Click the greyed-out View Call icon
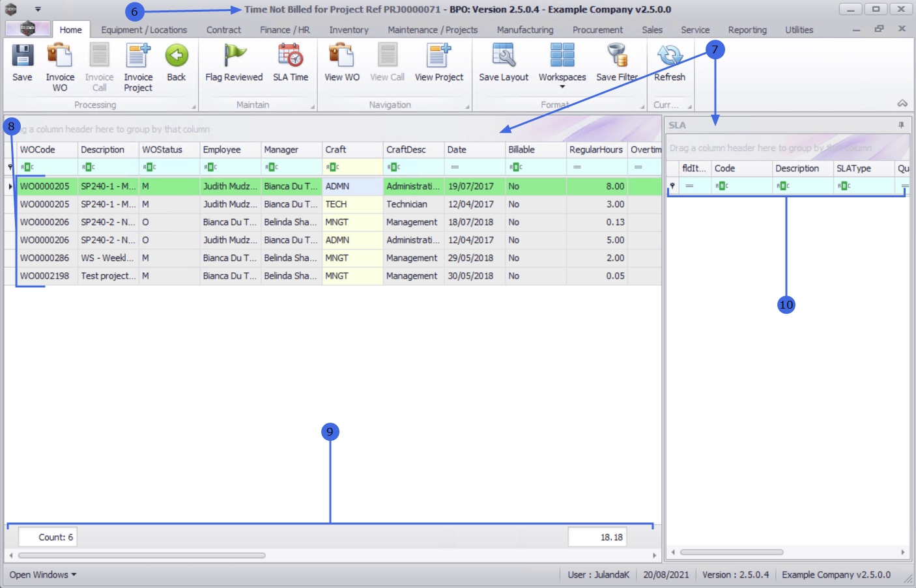This screenshot has width=916, height=588. point(388,56)
